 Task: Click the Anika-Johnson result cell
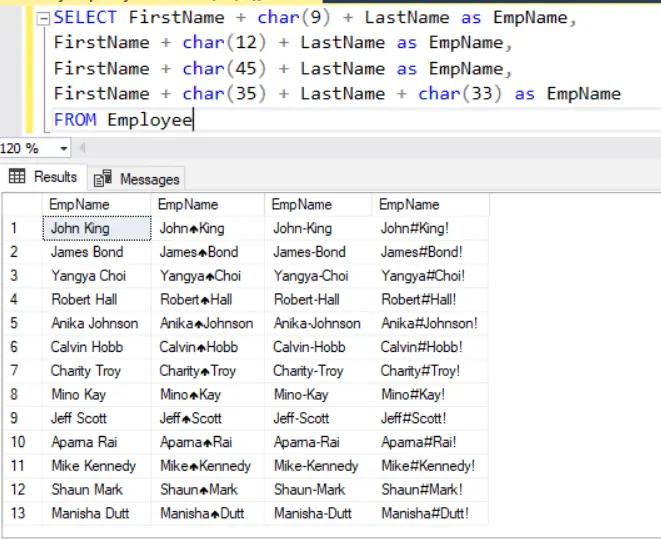coord(316,323)
